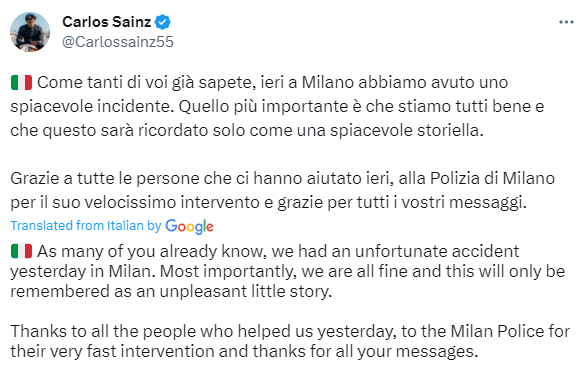
Task: Click the paragraph starting "Thanks to all the people"
Action: [x=290, y=341]
